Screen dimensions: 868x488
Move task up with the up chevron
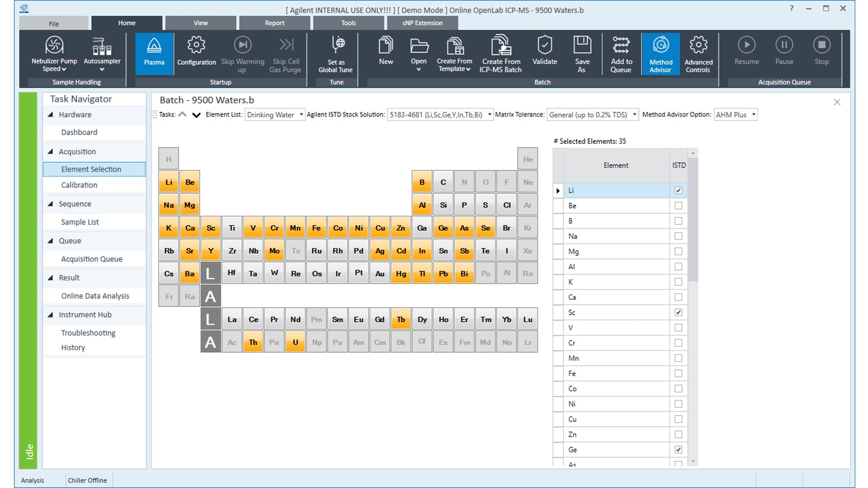183,114
